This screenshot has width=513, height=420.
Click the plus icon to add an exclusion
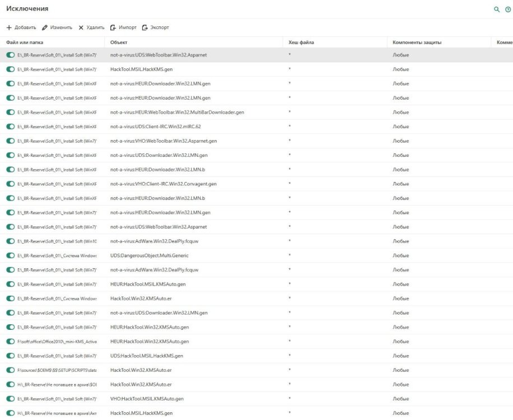(9, 27)
